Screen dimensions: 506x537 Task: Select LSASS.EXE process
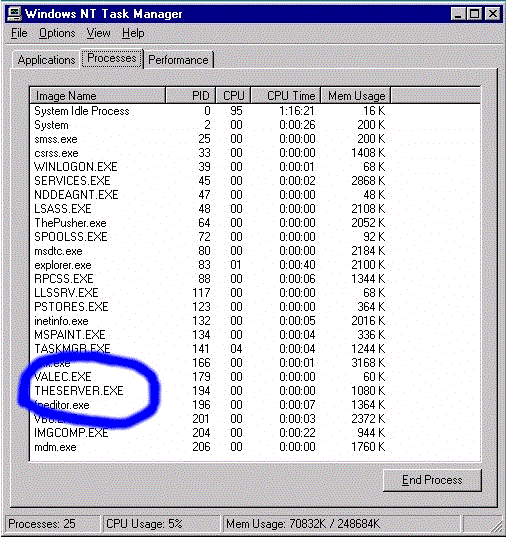210,209
